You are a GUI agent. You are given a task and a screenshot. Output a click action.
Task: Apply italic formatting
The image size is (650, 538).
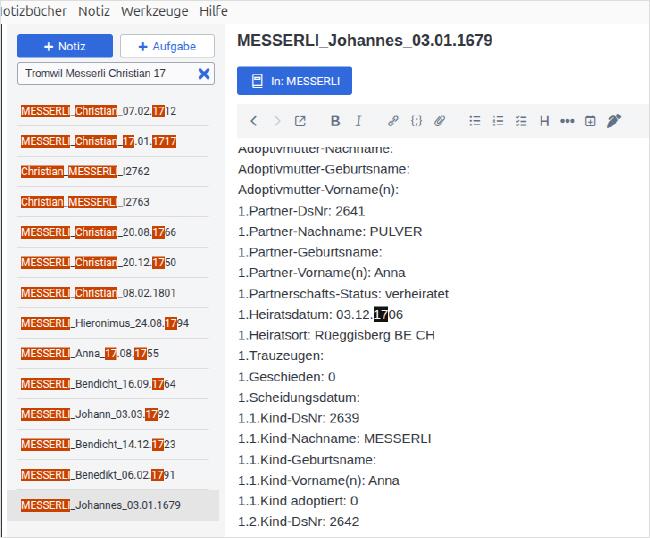359,121
